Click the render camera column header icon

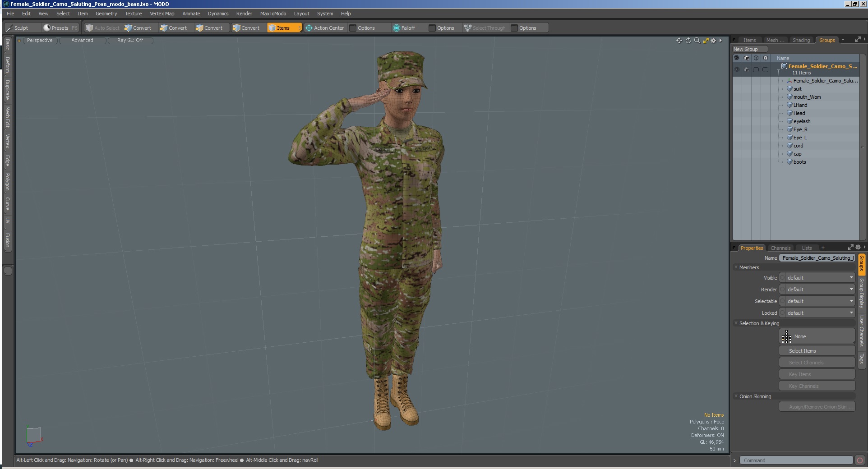(747, 58)
